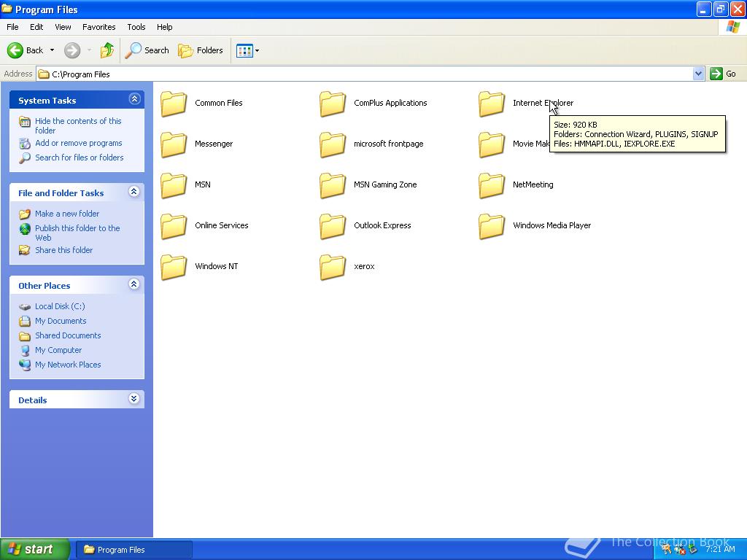Select the Messenger folder icon
This screenshot has width=747, height=560.
[174, 145]
